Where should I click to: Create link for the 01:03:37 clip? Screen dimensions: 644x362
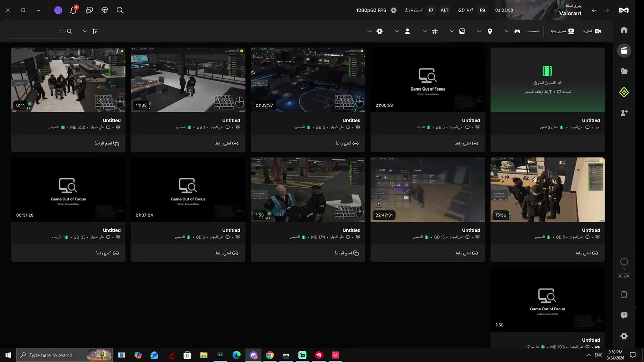tap(347, 143)
